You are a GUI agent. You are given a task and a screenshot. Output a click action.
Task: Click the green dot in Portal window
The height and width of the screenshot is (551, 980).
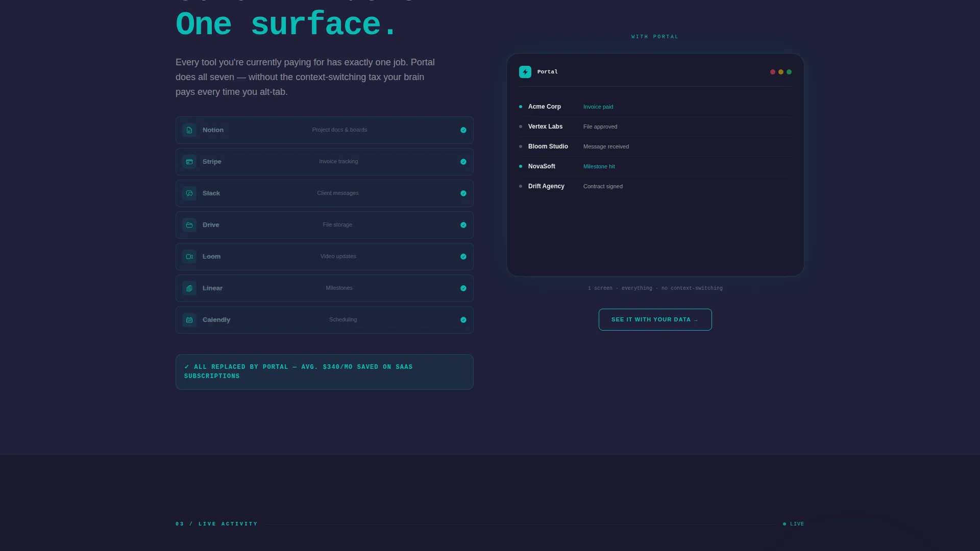[789, 72]
